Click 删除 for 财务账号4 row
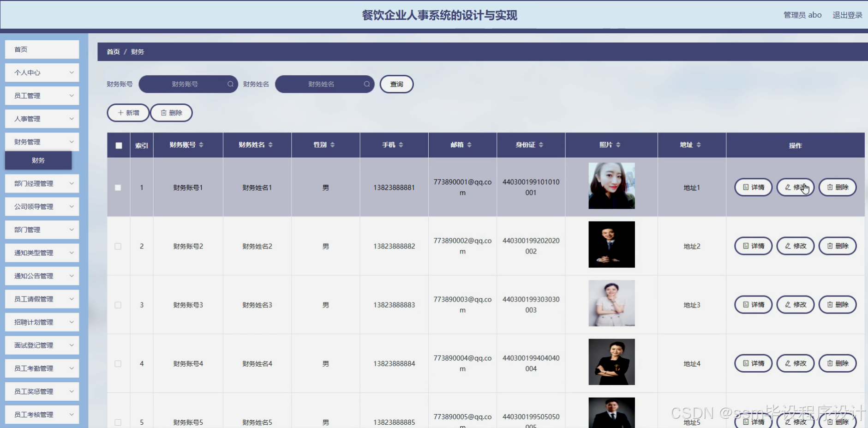 click(838, 363)
